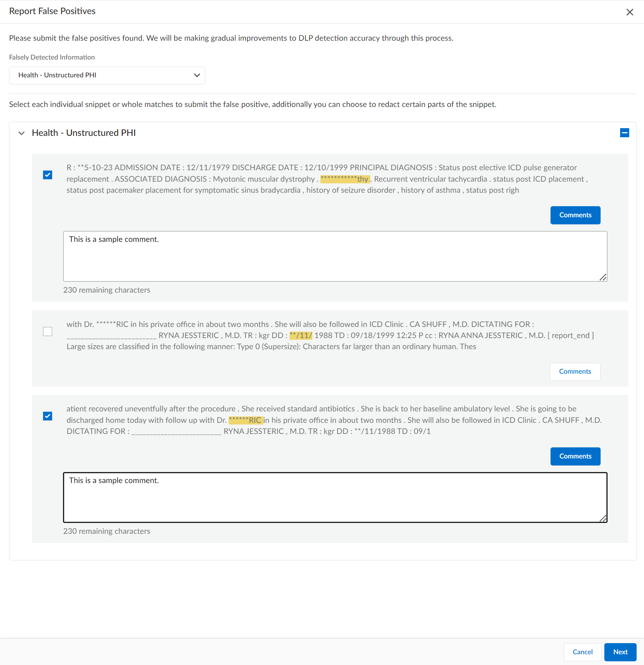Image resolution: width=644 pixels, height=665 pixels.
Task: Select the highlighted '**/11/' date match
Action: 300,336
